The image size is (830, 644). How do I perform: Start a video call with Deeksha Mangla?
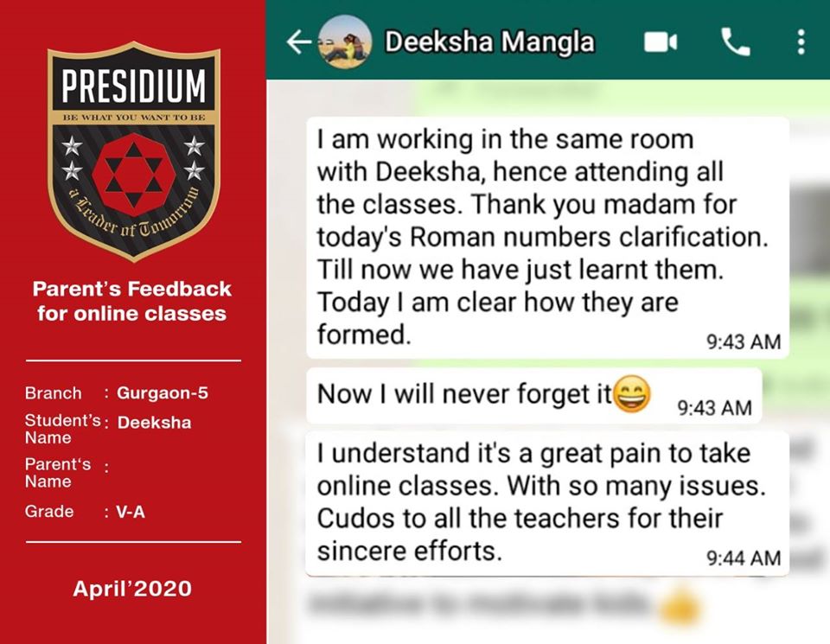[x=660, y=42]
